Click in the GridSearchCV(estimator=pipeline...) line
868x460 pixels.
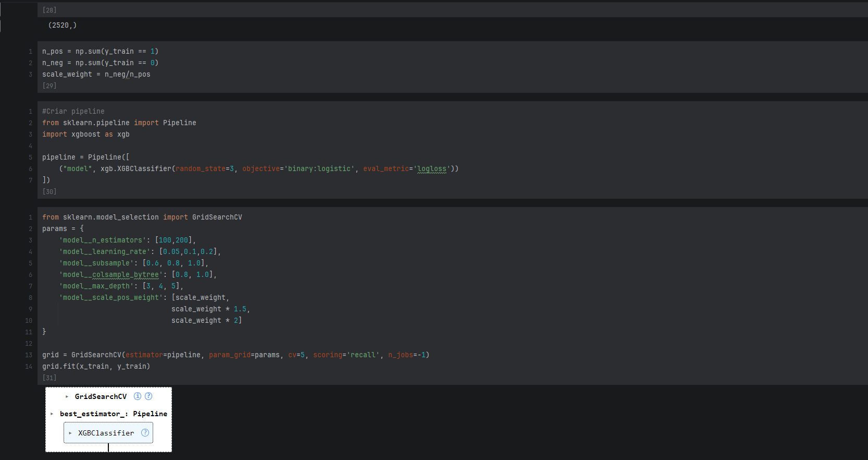click(234, 355)
